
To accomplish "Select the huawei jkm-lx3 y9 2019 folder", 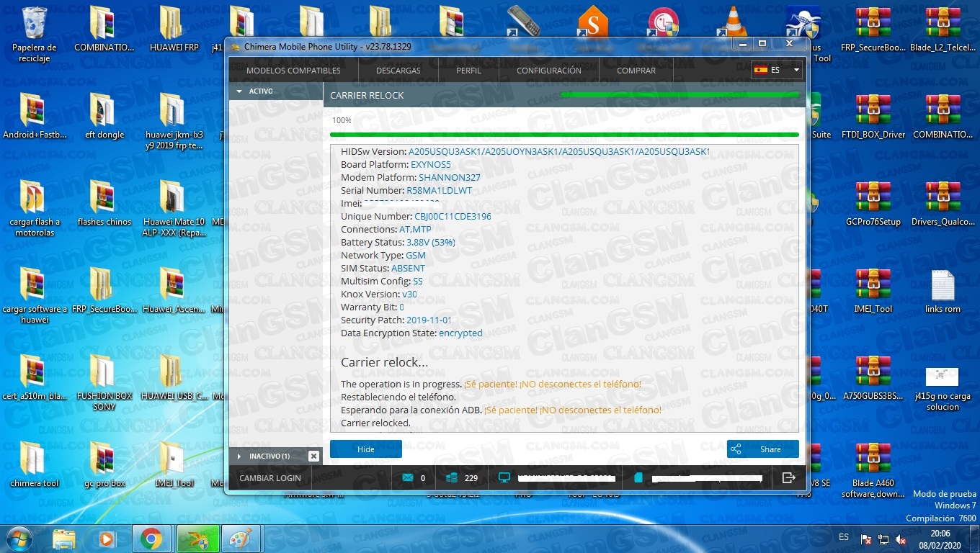I will (x=174, y=121).
